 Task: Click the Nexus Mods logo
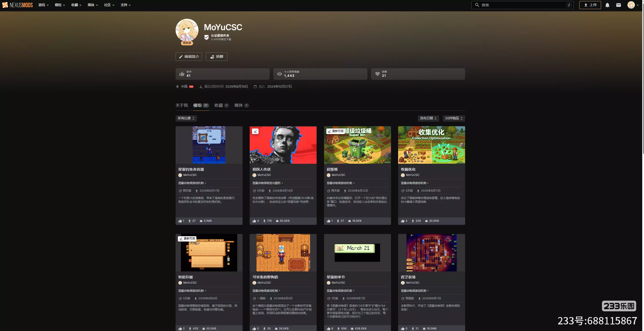point(18,5)
